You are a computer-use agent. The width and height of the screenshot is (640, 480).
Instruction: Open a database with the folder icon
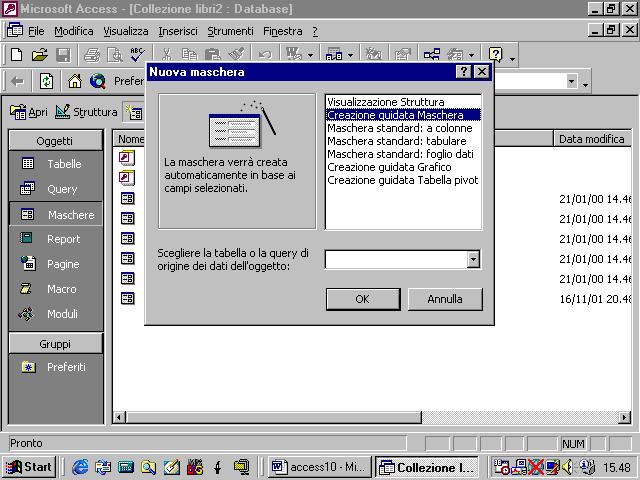coord(39,54)
